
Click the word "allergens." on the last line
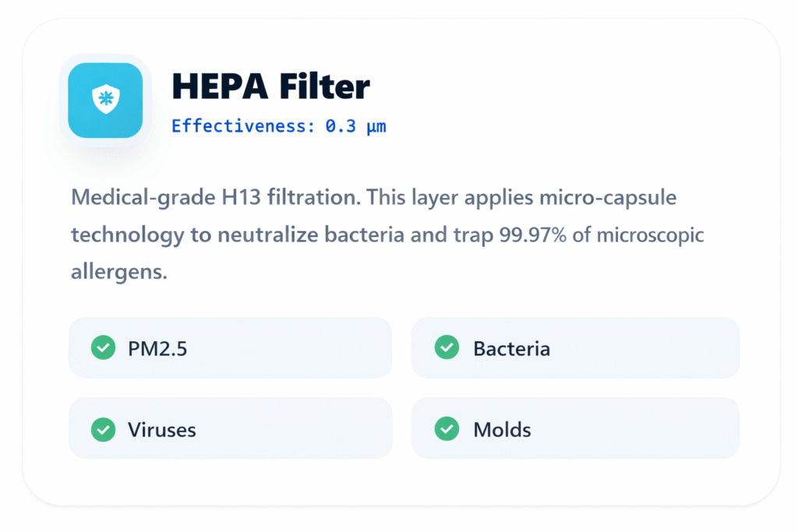point(119,273)
